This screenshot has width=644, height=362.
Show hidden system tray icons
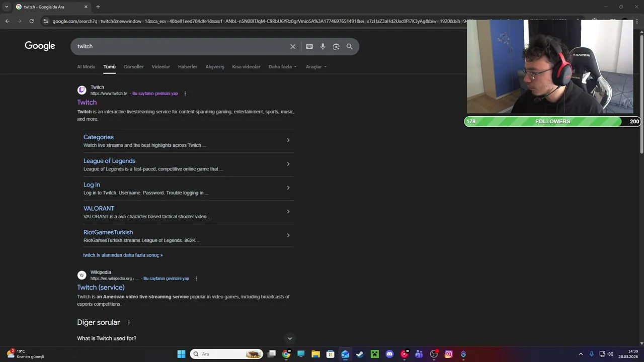(581, 354)
